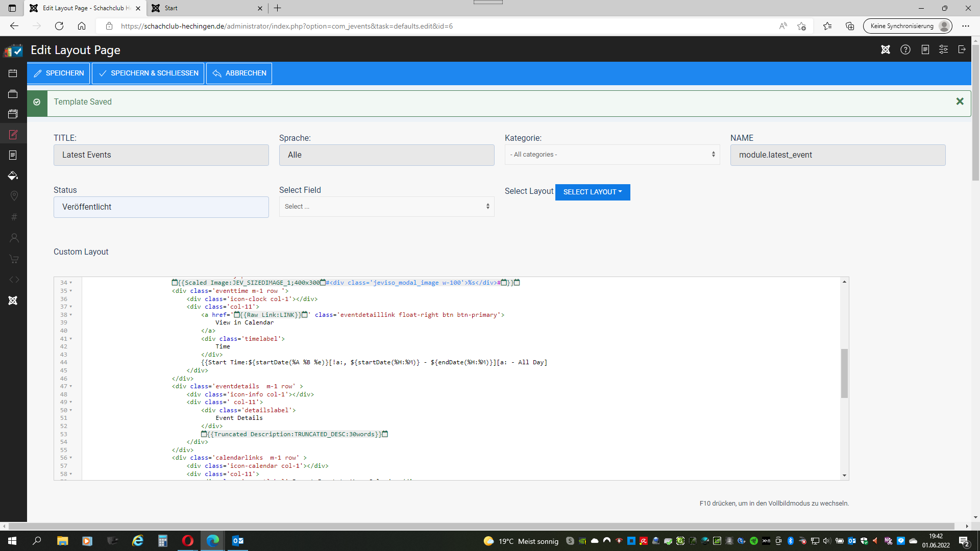
Task: Open browser collections icon
Action: [x=850, y=26]
